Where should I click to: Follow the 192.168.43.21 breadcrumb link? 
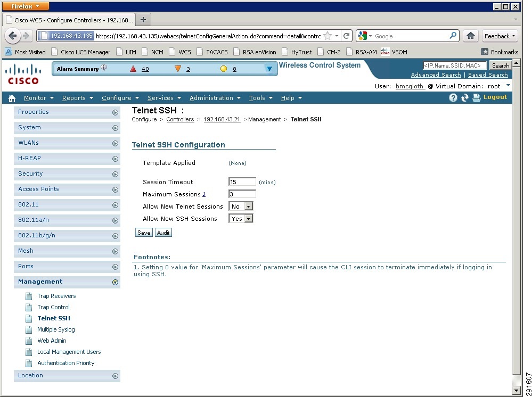pos(222,119)
